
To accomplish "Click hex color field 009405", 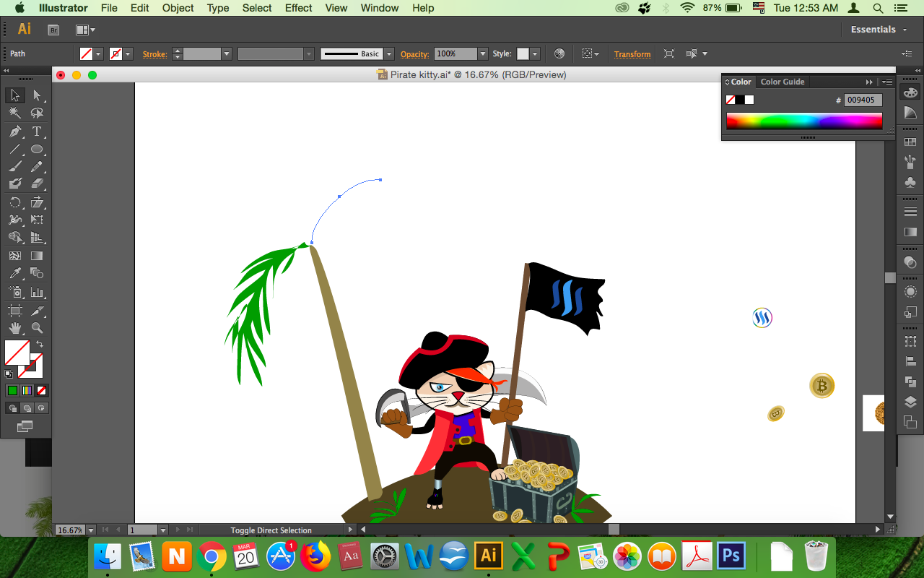I will tap(863, 100).
